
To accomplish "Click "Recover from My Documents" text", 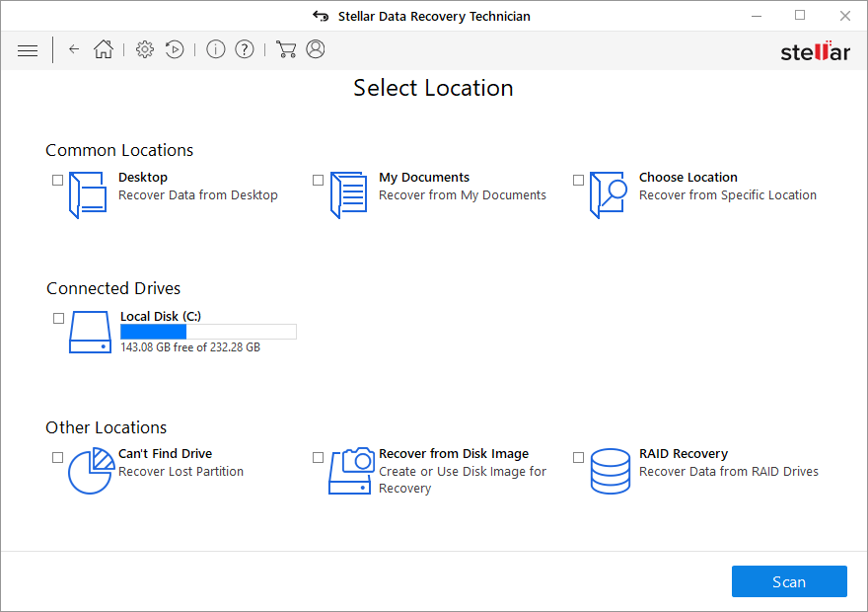I will coord(463,195).
